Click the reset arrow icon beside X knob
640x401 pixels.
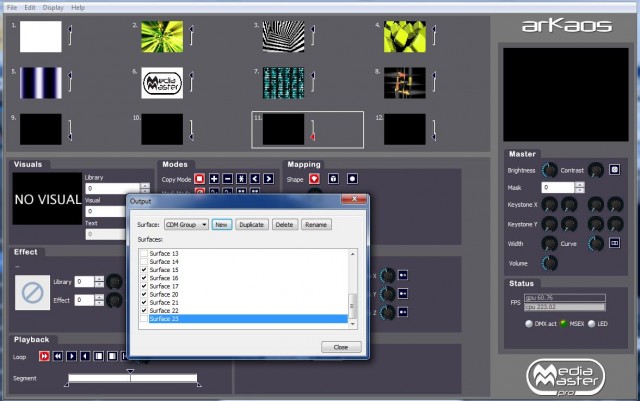[403, 276]
